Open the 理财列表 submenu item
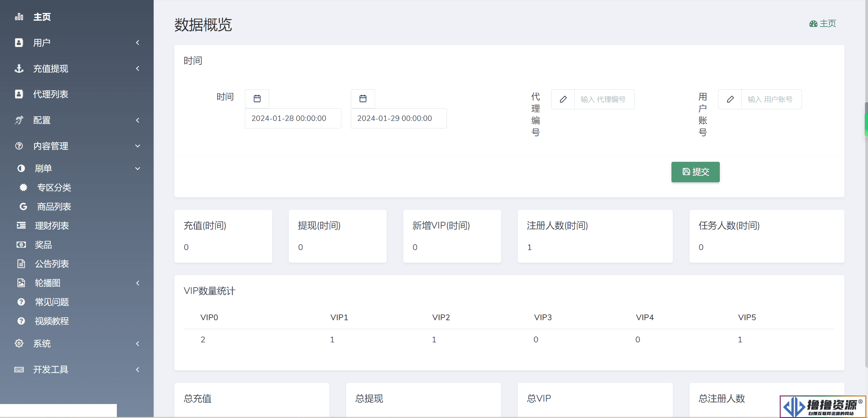Image resolution: width=868 pixels, height=418 pixels. click(x=52, y=226)
